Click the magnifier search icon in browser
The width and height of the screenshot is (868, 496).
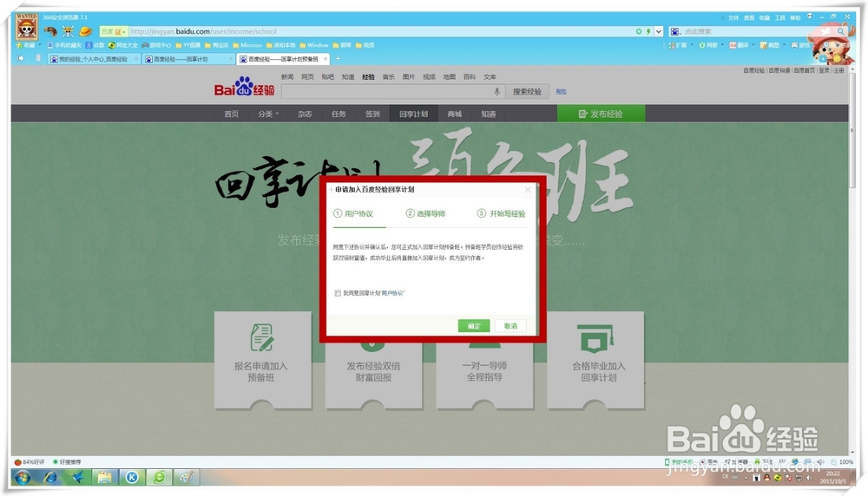[x=841, y=31]
